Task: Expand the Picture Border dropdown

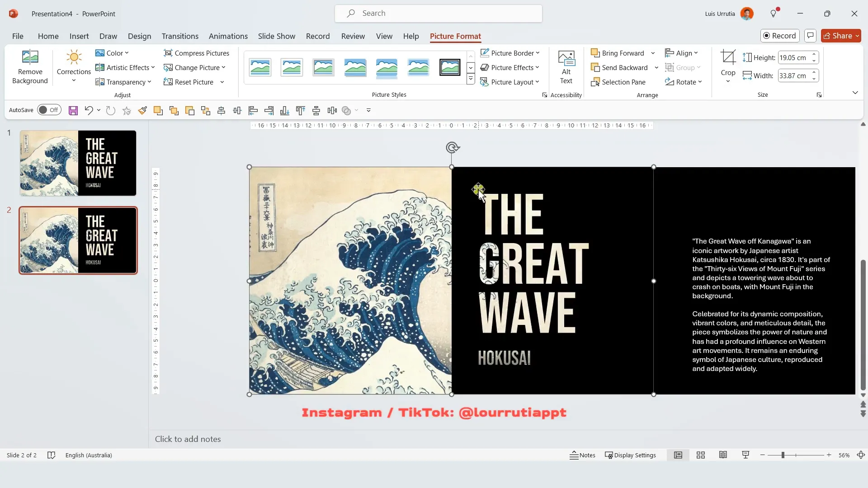Action: click(510, 53)
